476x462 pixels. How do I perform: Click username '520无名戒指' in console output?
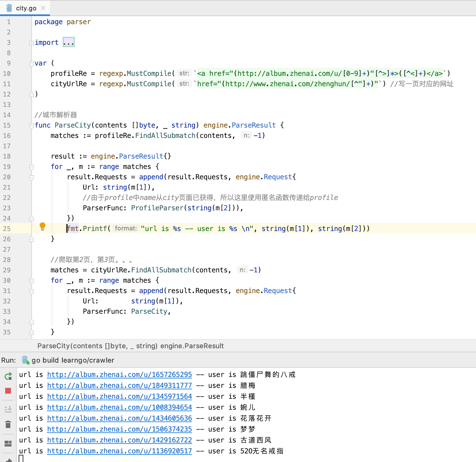(262, 451)
